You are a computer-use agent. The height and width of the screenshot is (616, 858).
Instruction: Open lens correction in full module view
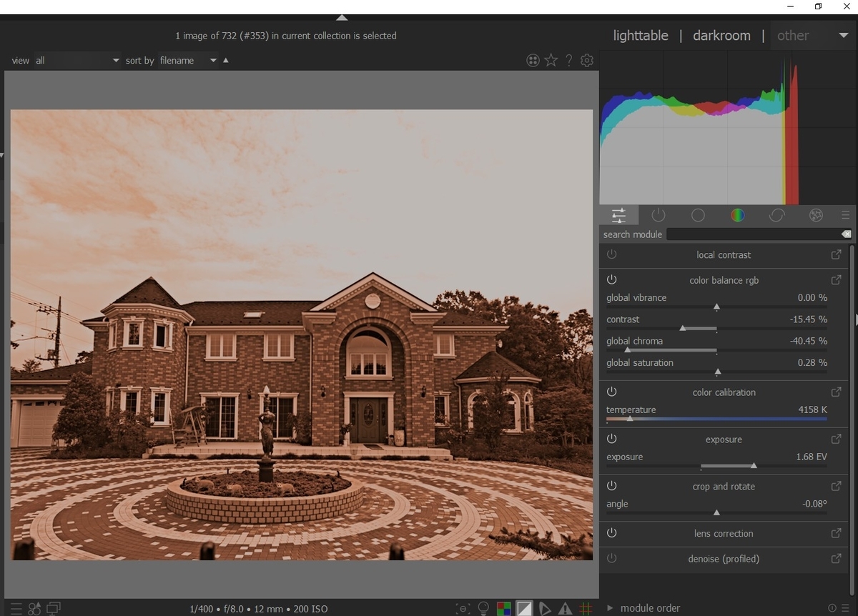coord(836,534)
